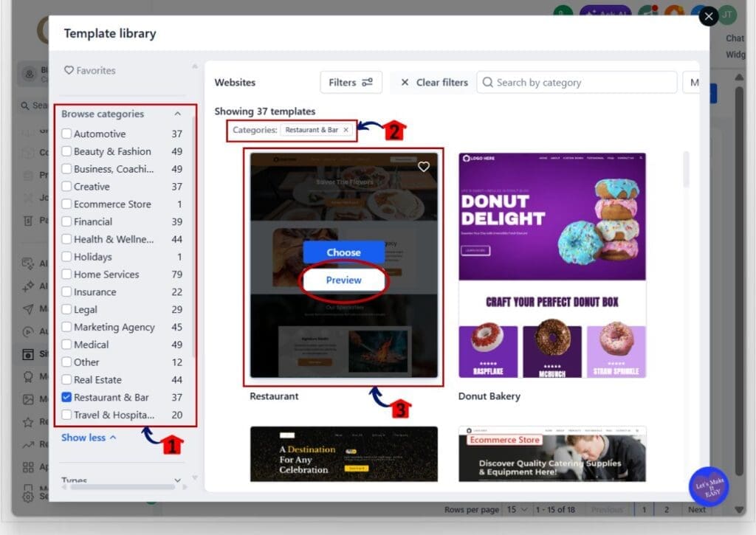The image size is (756, 535).
Task: Collapse the Browse categories section
Action: [177, 114]
